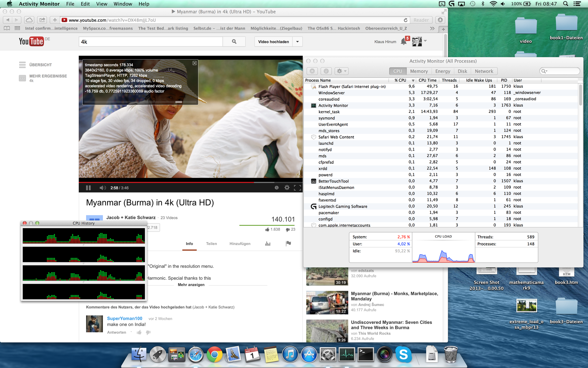Switch Activity Monitor to Network tab
This screenshot has width=588, height=368.
484,71
